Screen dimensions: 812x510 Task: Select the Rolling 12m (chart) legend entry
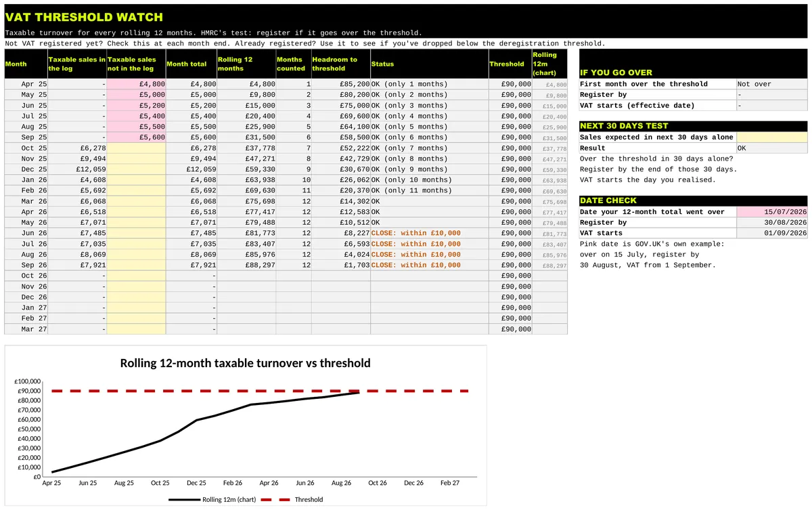(212, 500)
